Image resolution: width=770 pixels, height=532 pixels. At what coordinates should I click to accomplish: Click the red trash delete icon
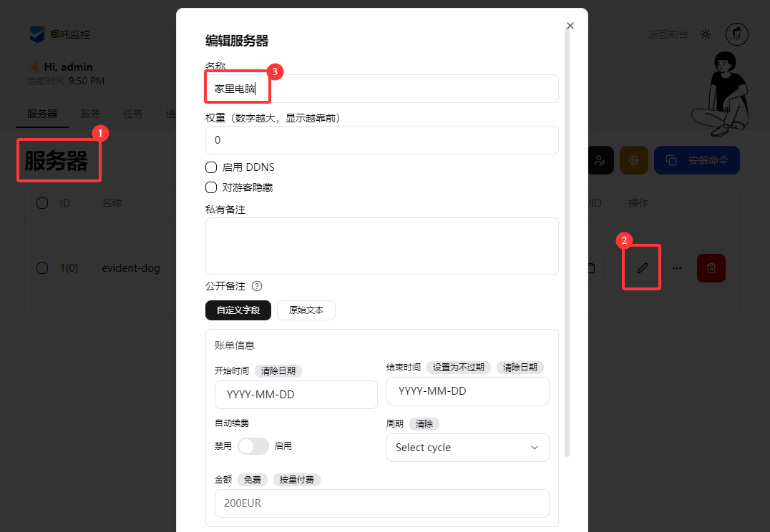point(711,268)
